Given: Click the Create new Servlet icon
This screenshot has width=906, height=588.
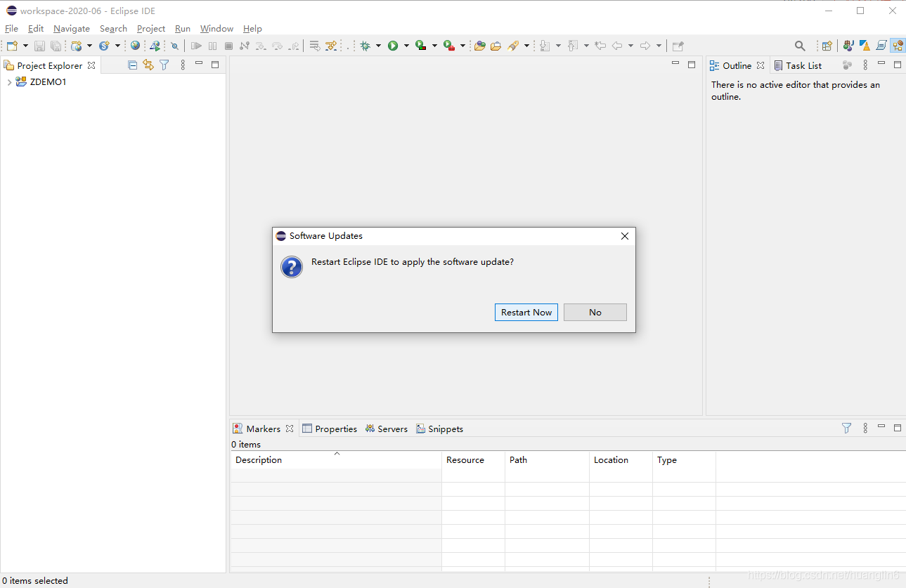Looking at the screenshot, I should [104, 46].
